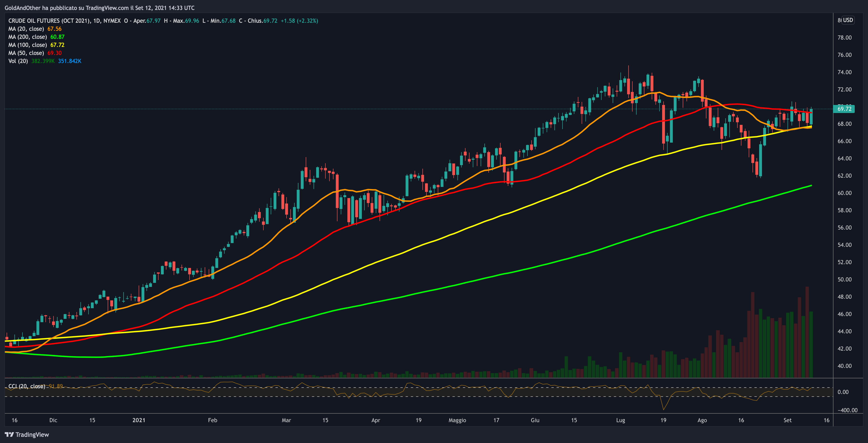Click the 60.87 MA 200 value

pos(57,37)
